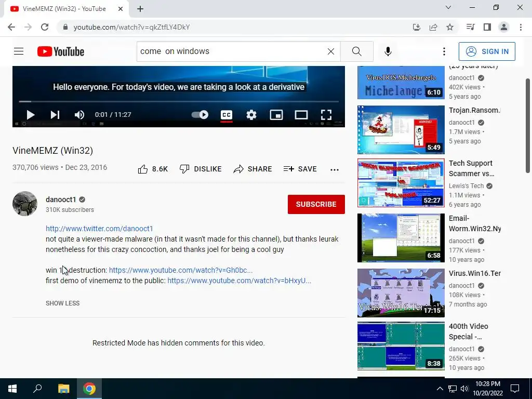The height and width of the screenshot is (399, 532).
Task: Open video player settings gear
Action: click(251, 115)
